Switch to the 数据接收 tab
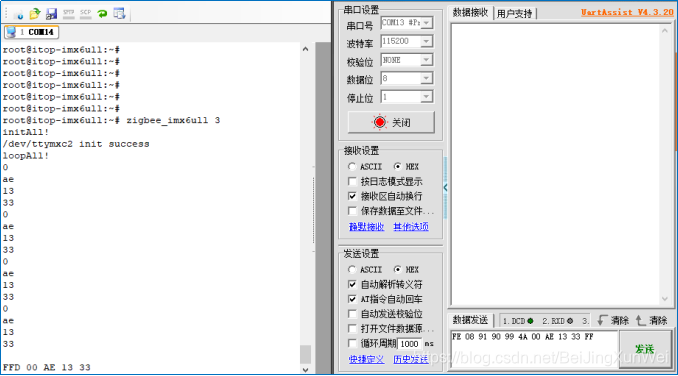The width and height of the screenshot is (678, 376). click(470, 13)
